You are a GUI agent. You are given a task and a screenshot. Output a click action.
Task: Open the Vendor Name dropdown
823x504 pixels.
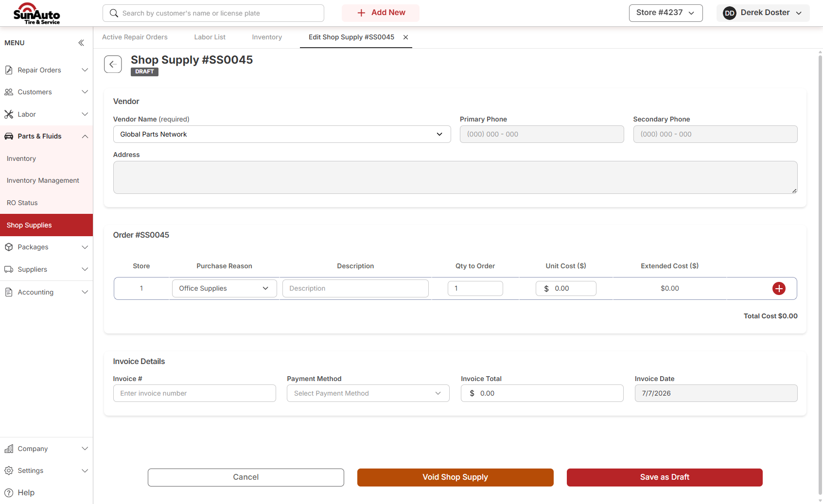coord(282,134)
